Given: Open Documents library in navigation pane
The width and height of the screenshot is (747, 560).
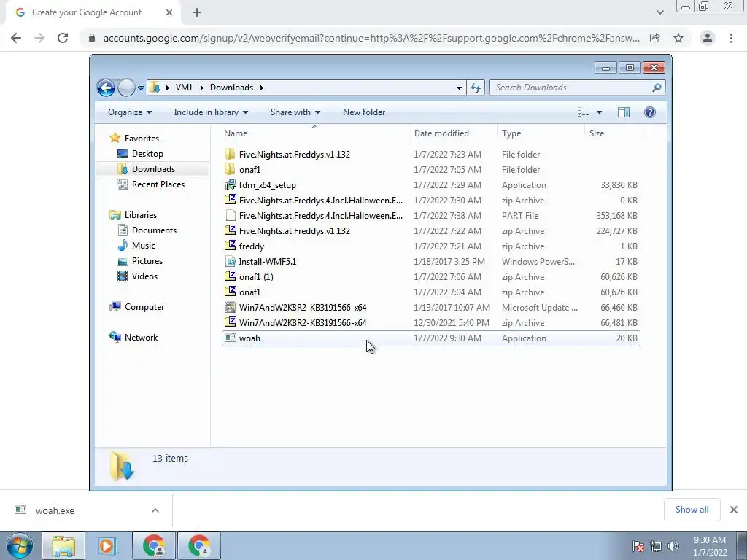Looking at the screenshot, I should click(x=154, y=230).
